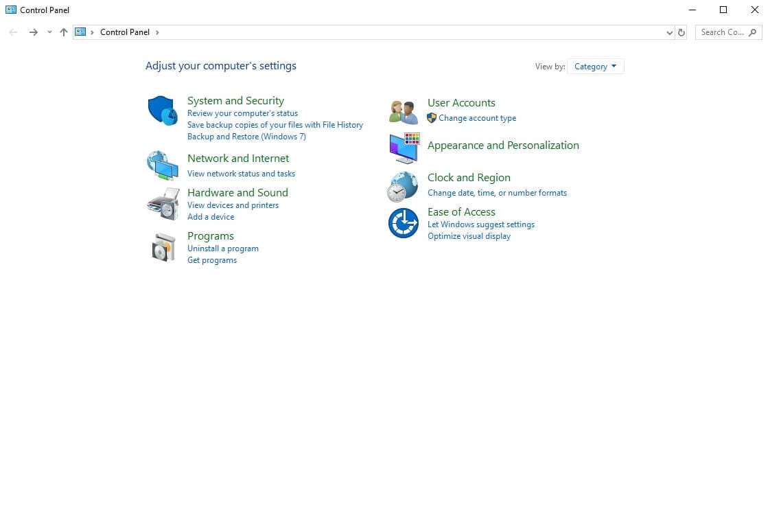
Task: Open User Accounts category
Action: point(462,103)
